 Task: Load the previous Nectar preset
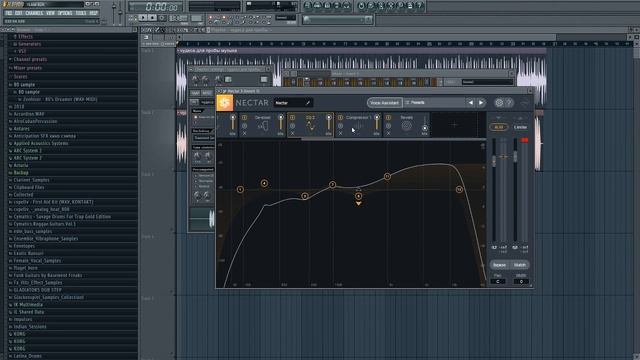[471, 103]
